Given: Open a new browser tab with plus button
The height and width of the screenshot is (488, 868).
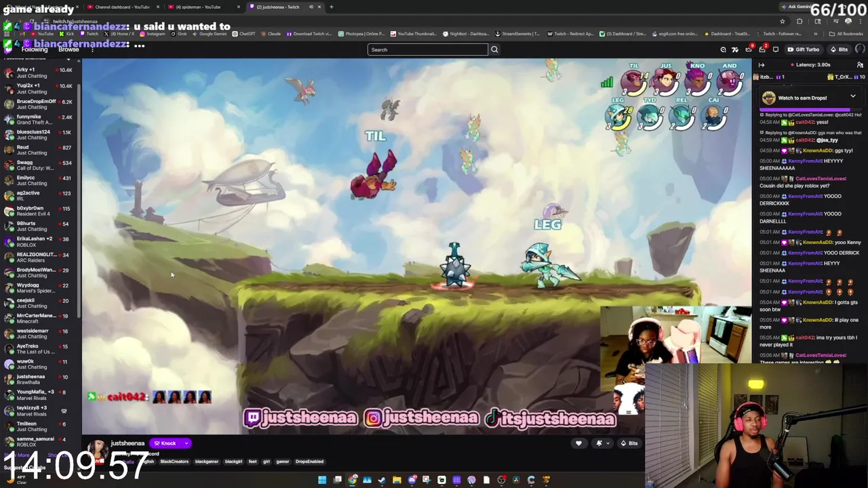Looking at the screenshot, I should tap(331, 7).
